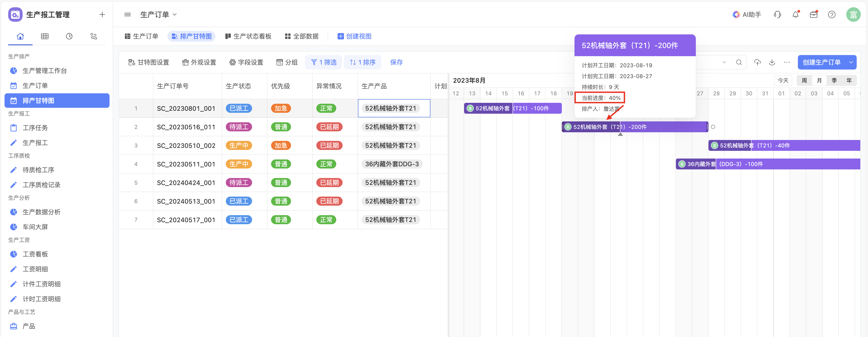Image resolution: width=868 pixels, height=337 pixels.
Task: Click the search magnifier icon
Action: click(739, 63)
